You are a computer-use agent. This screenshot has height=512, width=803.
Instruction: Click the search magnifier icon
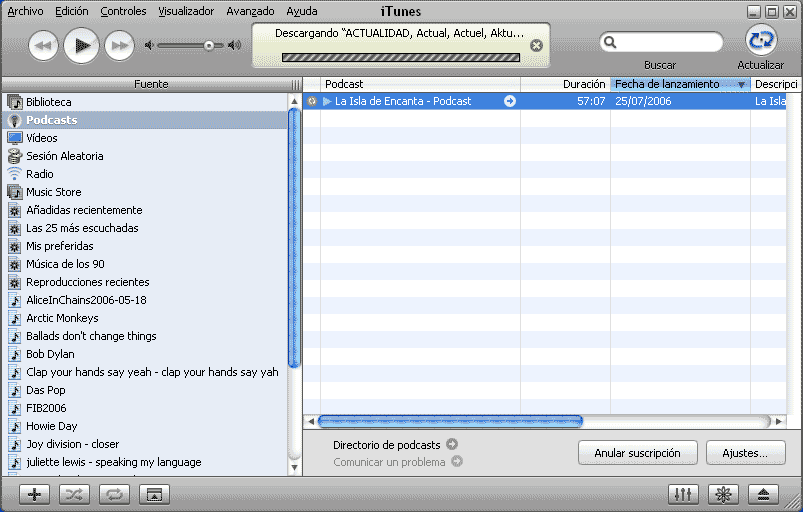(x=610, y=42)
